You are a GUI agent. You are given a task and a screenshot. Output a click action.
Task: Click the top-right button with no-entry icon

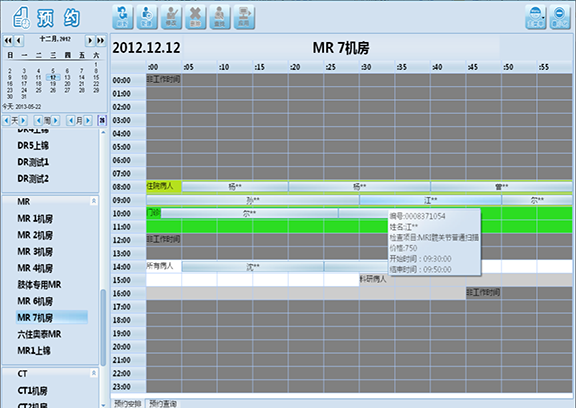(x=560, y=17)
